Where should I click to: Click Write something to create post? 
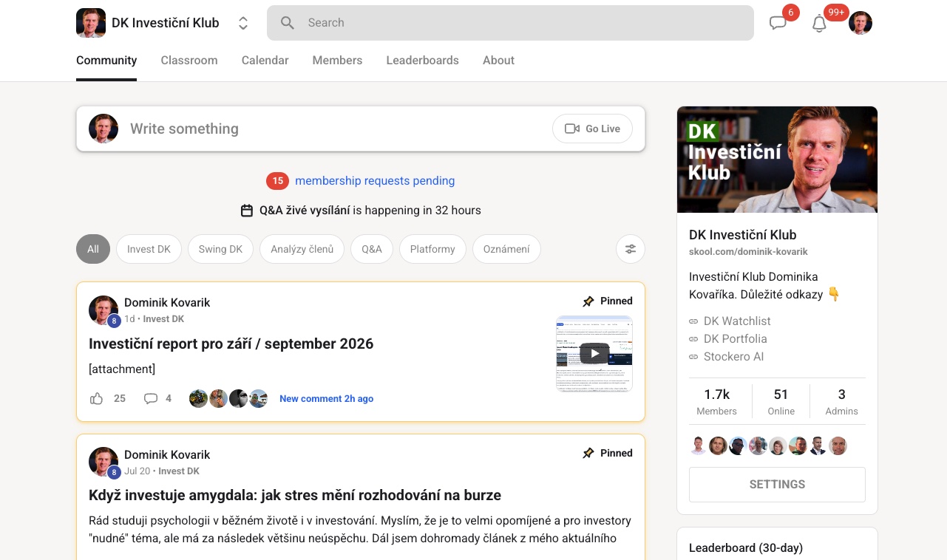click(x=184, y=129)
